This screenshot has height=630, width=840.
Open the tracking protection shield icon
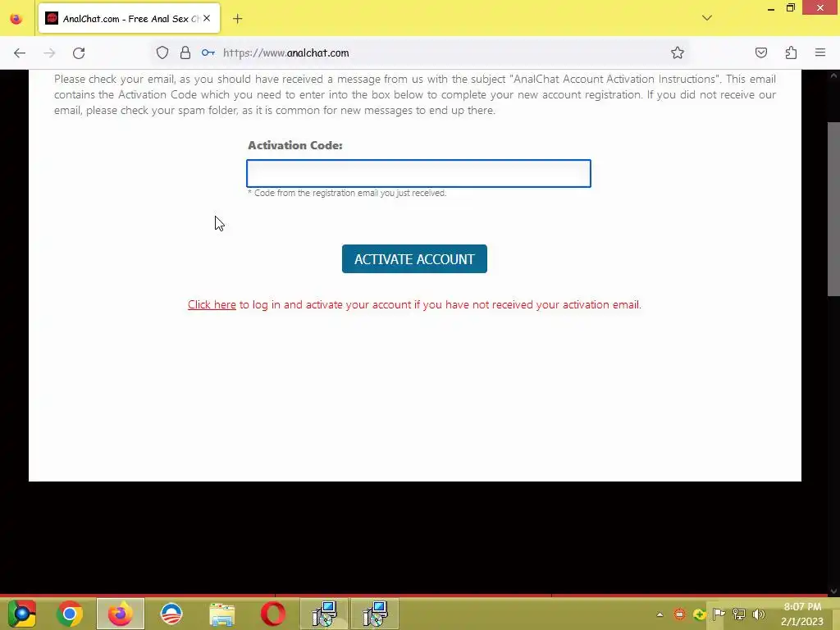(162, 52)
